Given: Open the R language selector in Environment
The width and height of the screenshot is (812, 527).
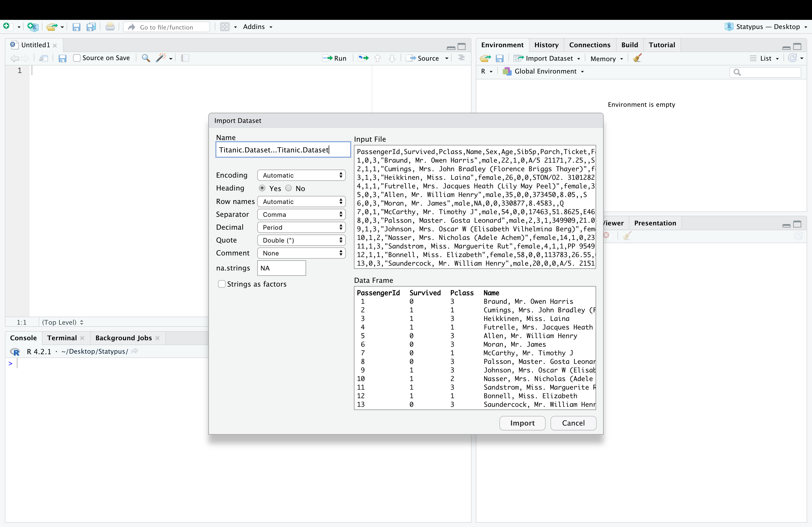Looking at the screenshot, I should (x=487, y=72).
